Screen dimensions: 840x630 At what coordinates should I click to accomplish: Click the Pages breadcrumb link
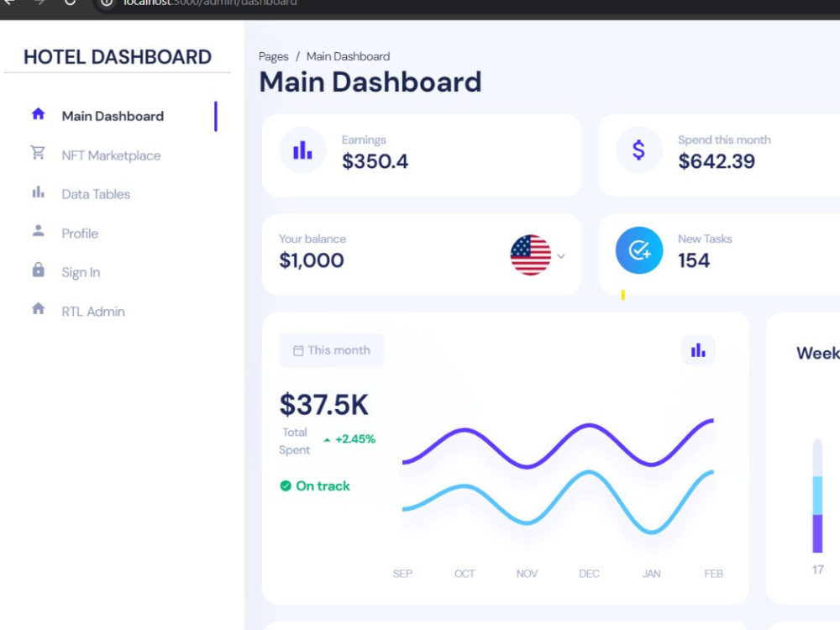point(273,56)
